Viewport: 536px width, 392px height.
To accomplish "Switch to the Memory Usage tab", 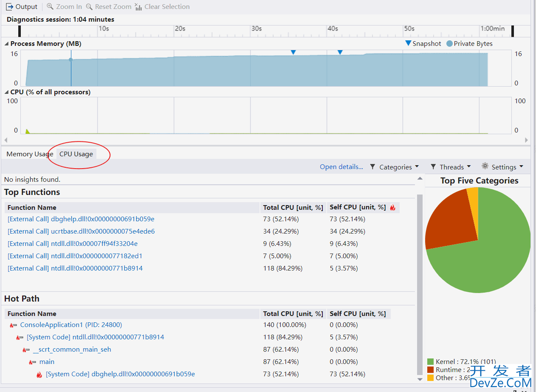I will tap(30, 154).
